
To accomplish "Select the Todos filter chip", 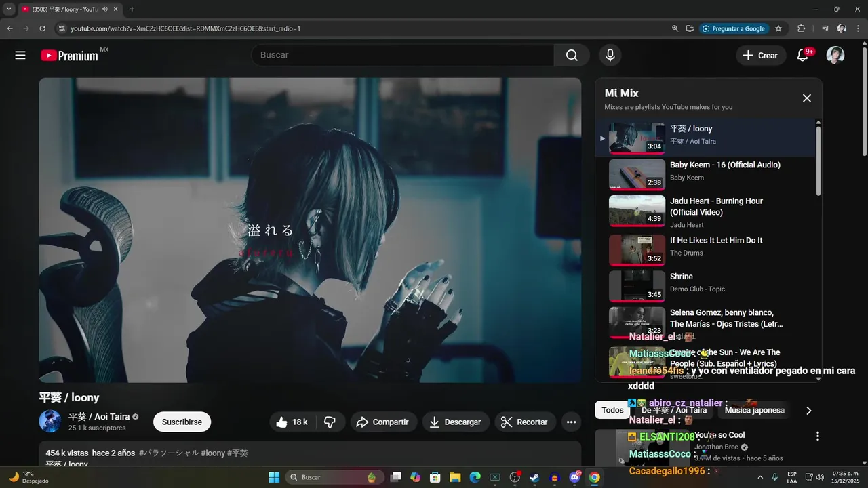I will coord(612,410).
